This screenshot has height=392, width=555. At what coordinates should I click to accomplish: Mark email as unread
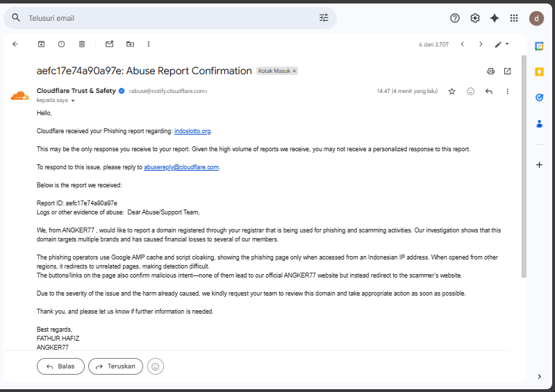(109, 44)
